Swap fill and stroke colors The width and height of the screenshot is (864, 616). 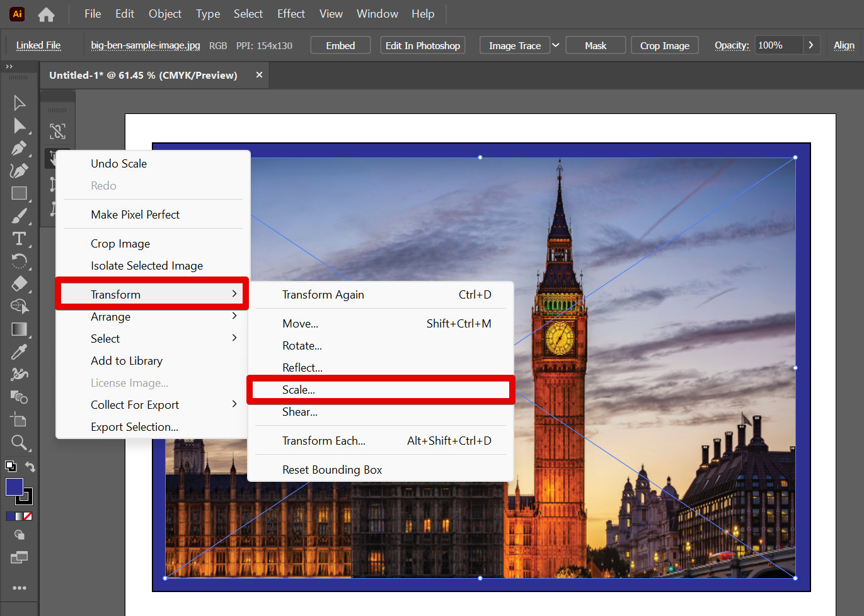tap(30, 467)
